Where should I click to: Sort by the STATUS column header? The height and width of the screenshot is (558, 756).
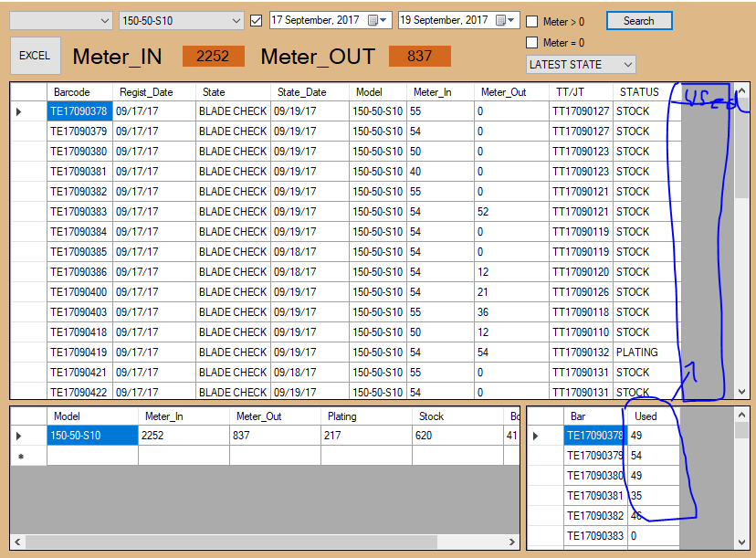[x=647, y=92]
